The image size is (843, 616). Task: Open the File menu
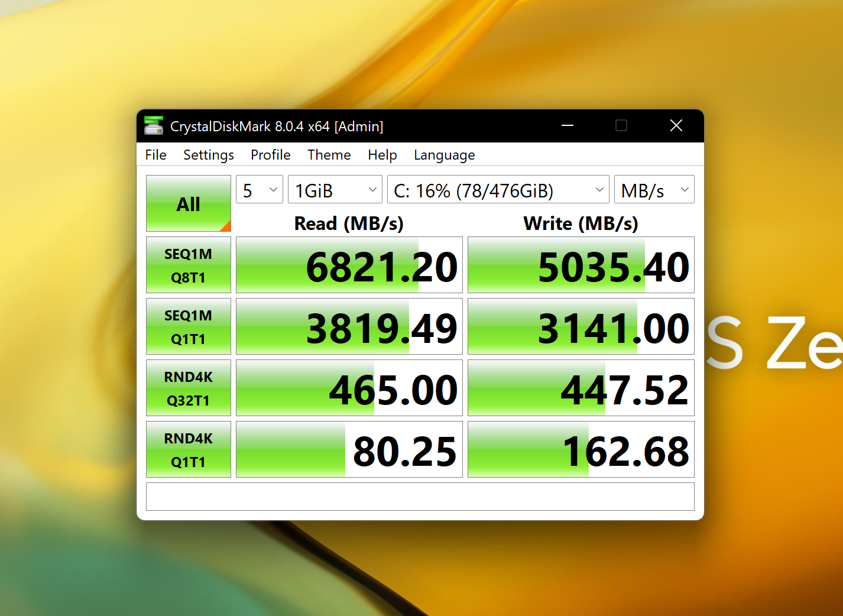coord(156,155)
